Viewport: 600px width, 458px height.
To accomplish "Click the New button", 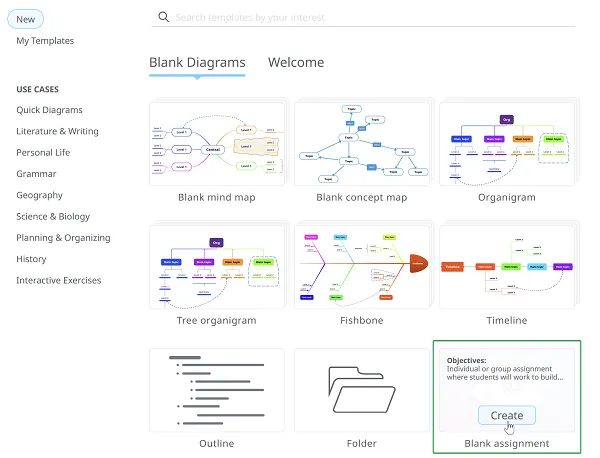I will (26, 19).
